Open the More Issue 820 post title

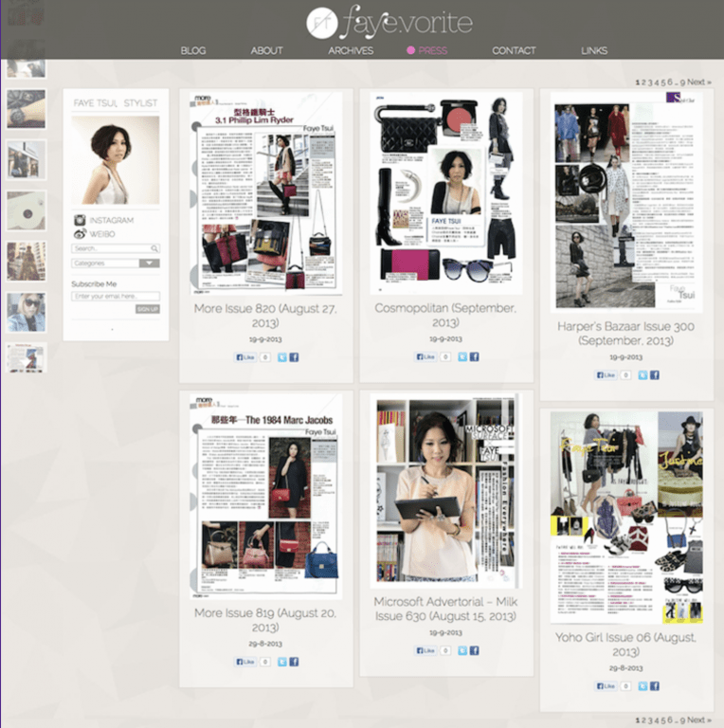[265, 316]
